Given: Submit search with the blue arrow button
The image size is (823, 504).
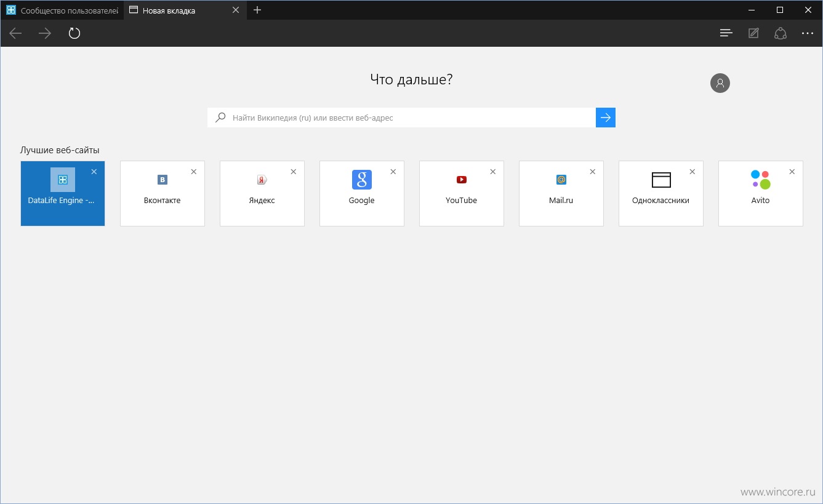Looking at the screenshot, I should coord(606,118).
